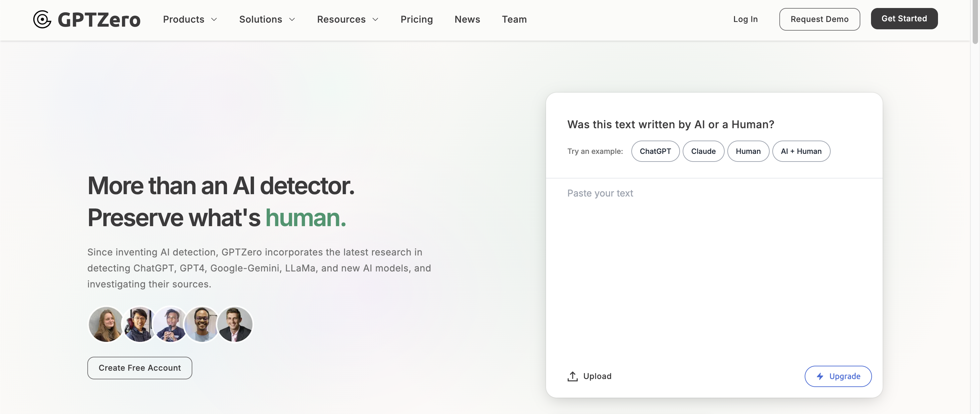Open the News nav item
The height and width of the screenshot is (414, 980).
[467, 19]
